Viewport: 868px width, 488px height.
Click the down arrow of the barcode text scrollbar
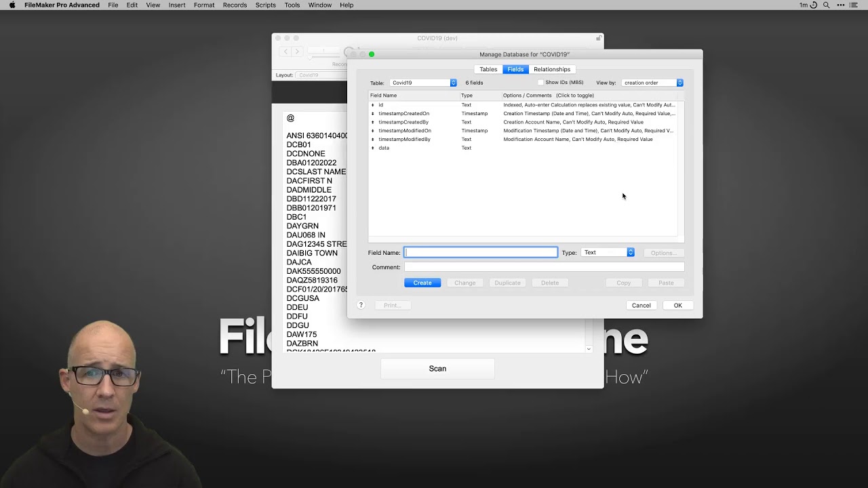pos(589,349)
